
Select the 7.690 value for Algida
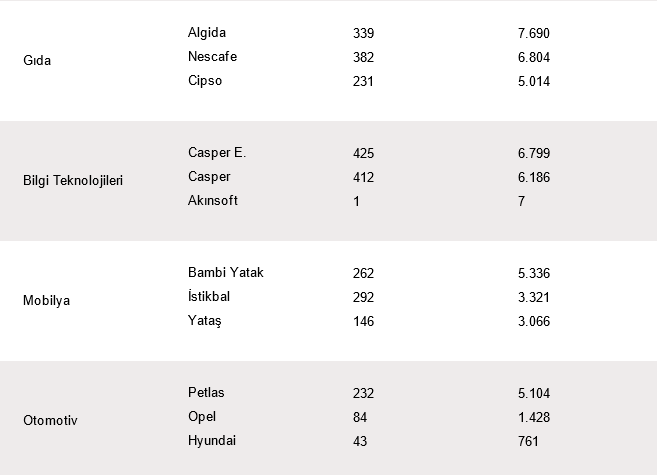(534, 33)
